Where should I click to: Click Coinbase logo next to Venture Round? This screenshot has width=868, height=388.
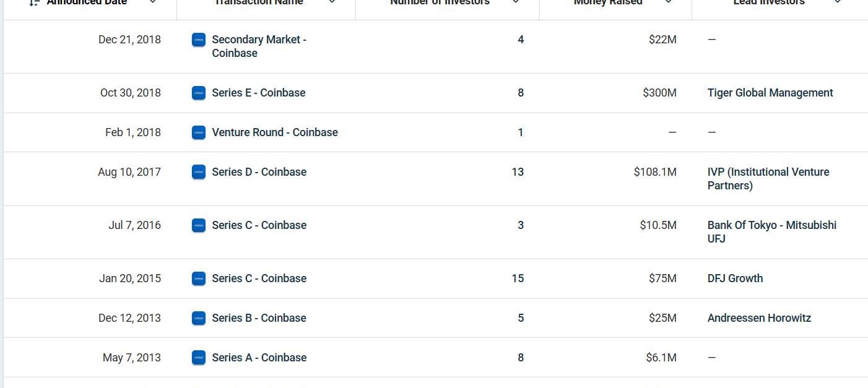pyautogui.click(x=199, y=133)
